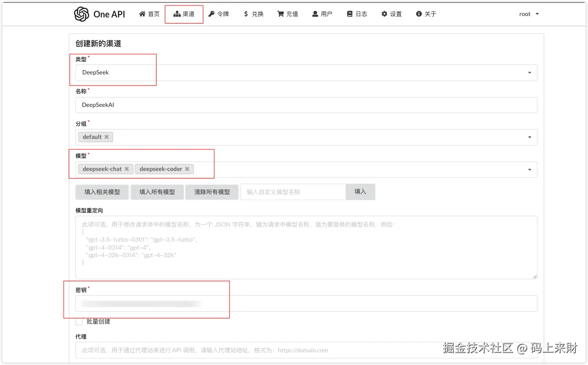Expand the 模型 model dropdown arrow
Viewport: 588px width, 365px height.
pyautogui.click(x=530, y=169)
